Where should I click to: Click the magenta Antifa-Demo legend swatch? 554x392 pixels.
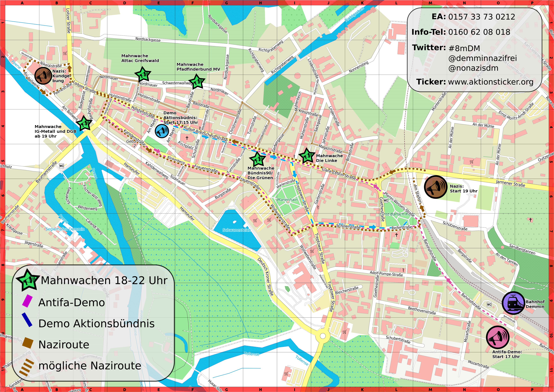pos(27,301)
